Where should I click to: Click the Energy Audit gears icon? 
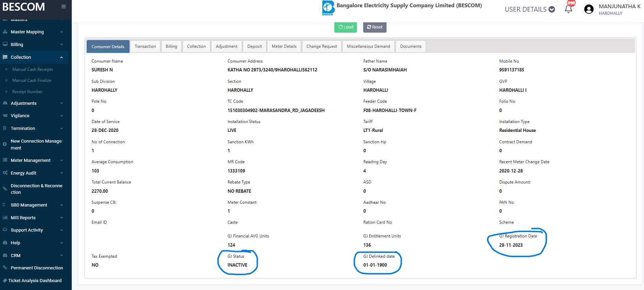pos(5,173)
